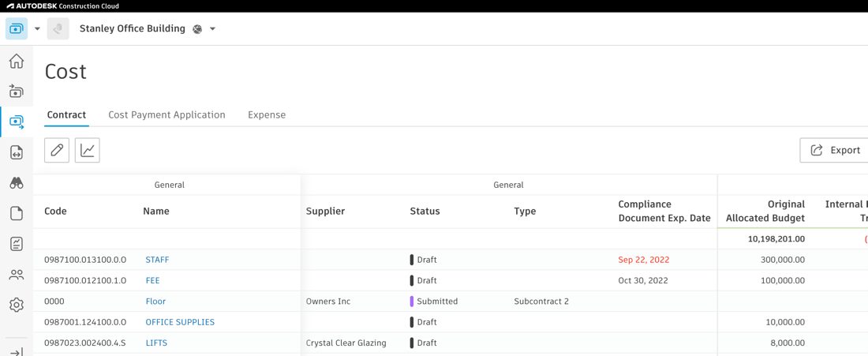The height and width of the screenshot is (356, 868).
Task: Click the Draft status in LIFTS row
Action: 424,343
